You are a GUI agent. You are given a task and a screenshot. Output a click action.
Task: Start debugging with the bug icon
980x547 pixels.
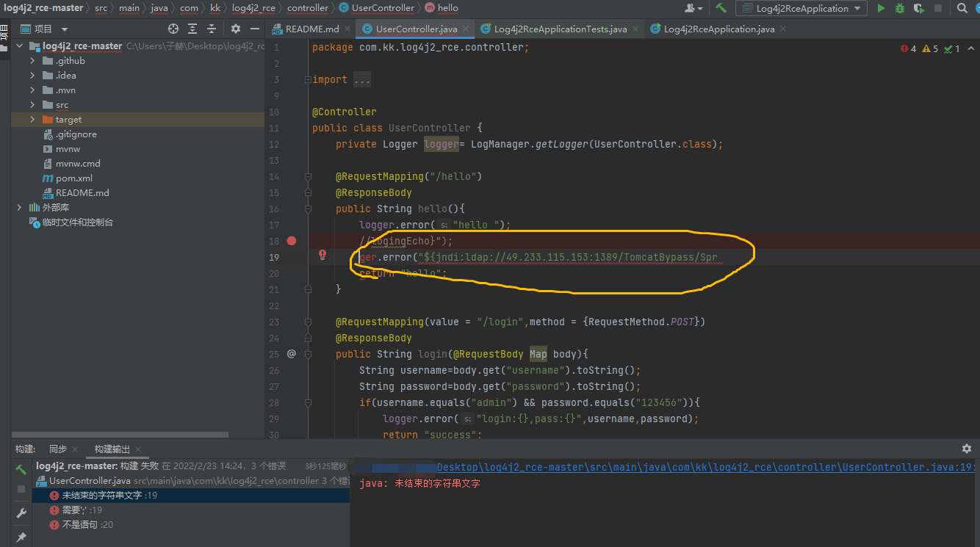pos(900,8)
